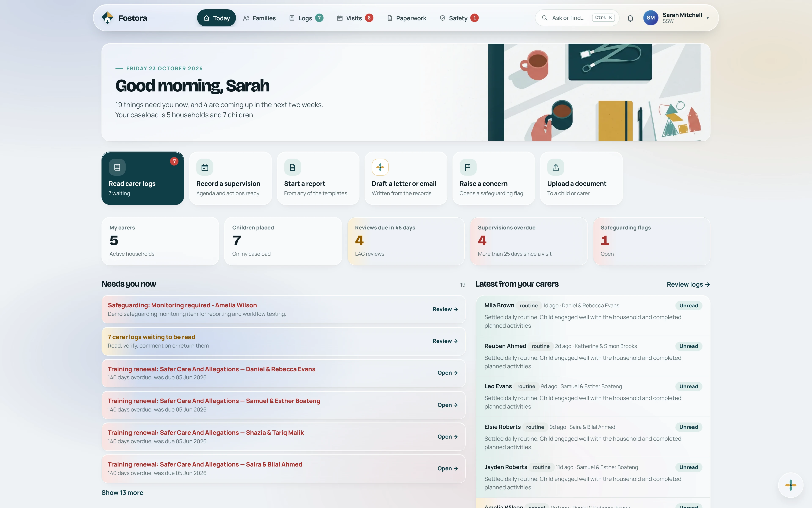Image resolution: width=812 pixels, height=508 pixels.
Task: Open the Paperwork tab
Action: 407,18
